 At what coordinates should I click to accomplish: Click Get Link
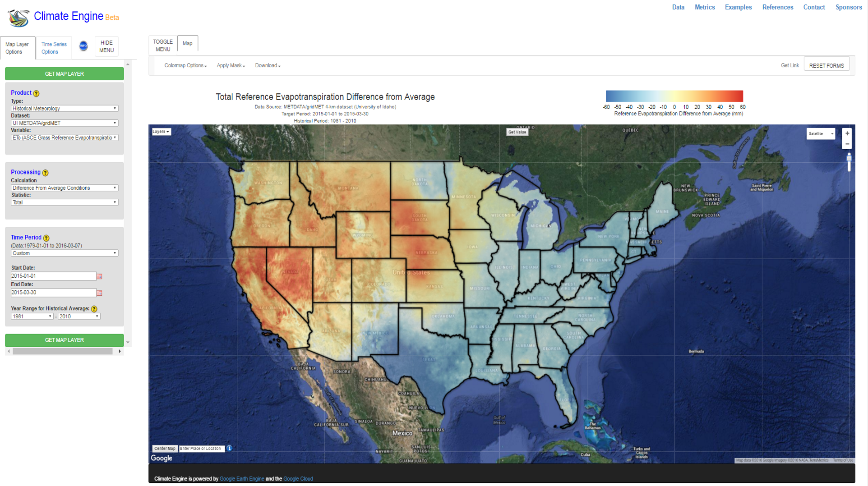(x=790, y=66)
